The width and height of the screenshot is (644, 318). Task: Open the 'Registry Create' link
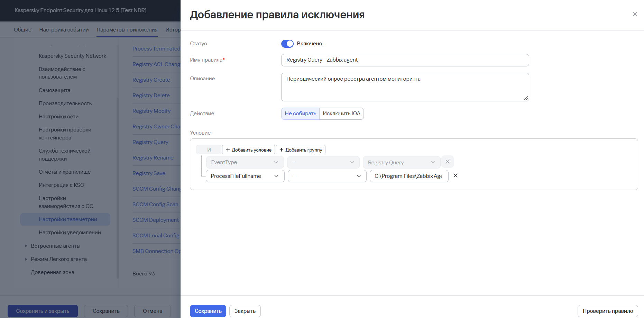pos(151,80)
